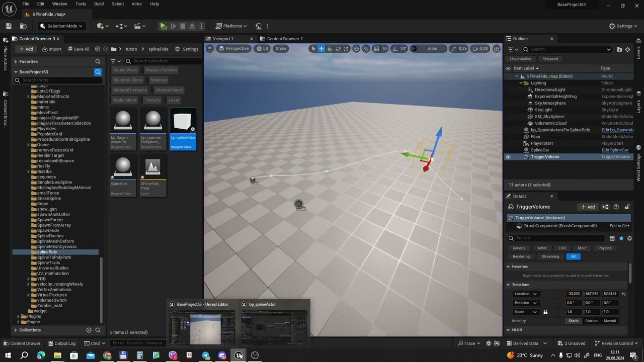The height and width of the screenshot is (362, 644).
Task: Click the Stop simulation square button
Action: [183, 26]
